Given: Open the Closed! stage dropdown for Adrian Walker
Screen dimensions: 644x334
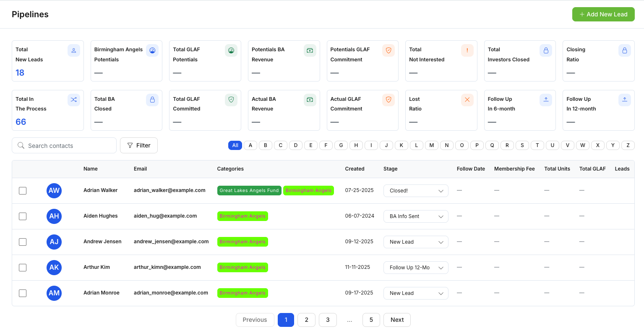Looking at the screenshot, I should (x=415, y=191).
